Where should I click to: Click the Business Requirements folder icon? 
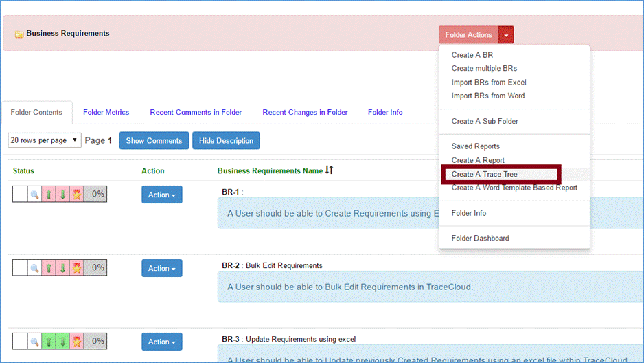(19, 34)
